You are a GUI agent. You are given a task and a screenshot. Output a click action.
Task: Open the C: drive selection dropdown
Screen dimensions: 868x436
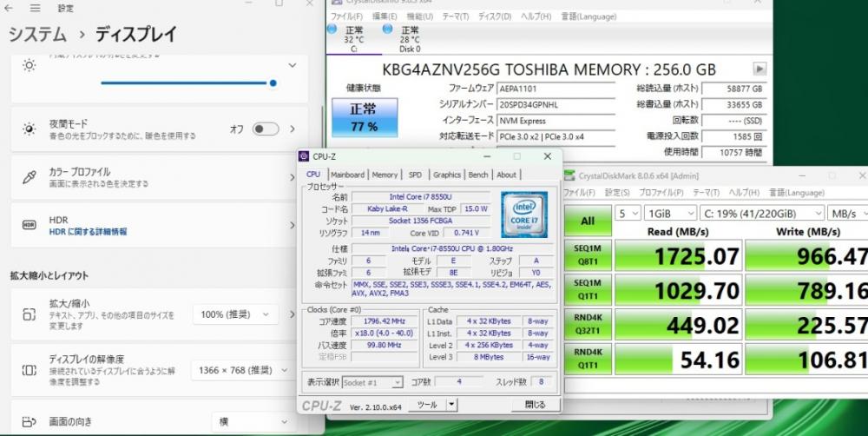pyautogui.click(x=762, y=214)
